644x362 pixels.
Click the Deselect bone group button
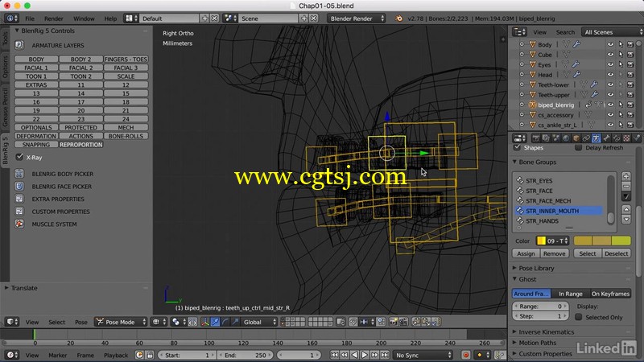pyautogui.click(x=616, y=253)
